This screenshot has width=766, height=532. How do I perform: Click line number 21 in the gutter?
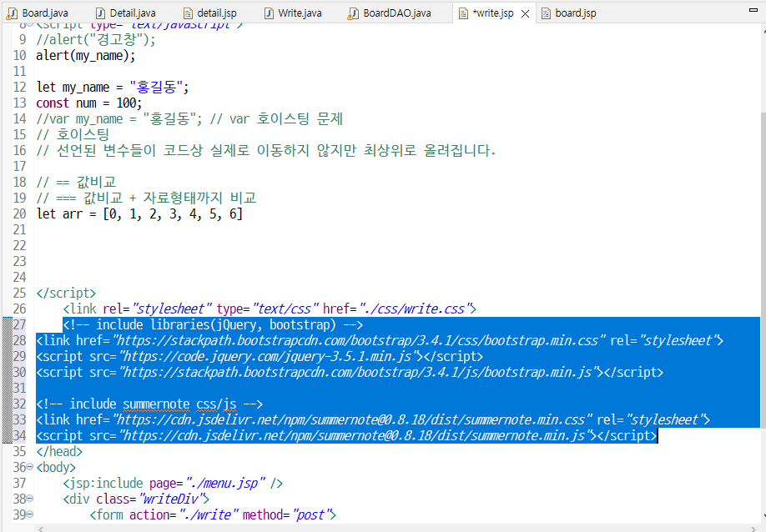19,229
